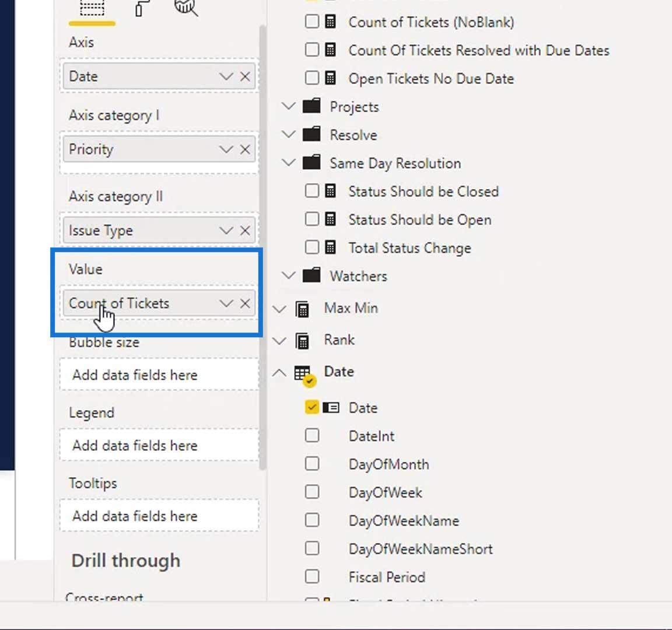Click the Drill through heading
This screenshot has width=672, height=630.
(126, 561)
